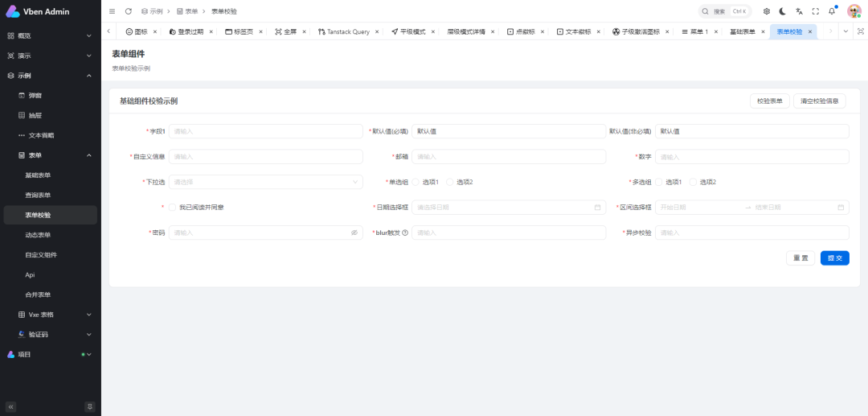Open the 下拉选 dropdown
Image resolution: width=868 pixels, height=416 pixels.
tap(265, 182)
